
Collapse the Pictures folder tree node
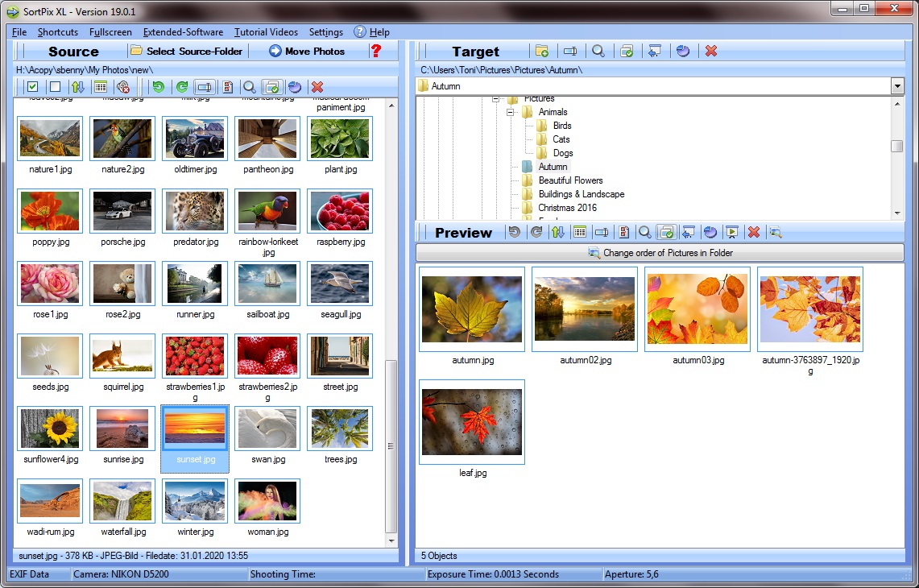tap(496, 99)
